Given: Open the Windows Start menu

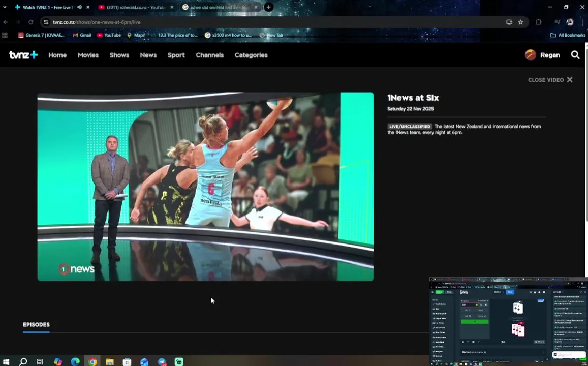Looking at the screenshot, I should click(6, 362).
